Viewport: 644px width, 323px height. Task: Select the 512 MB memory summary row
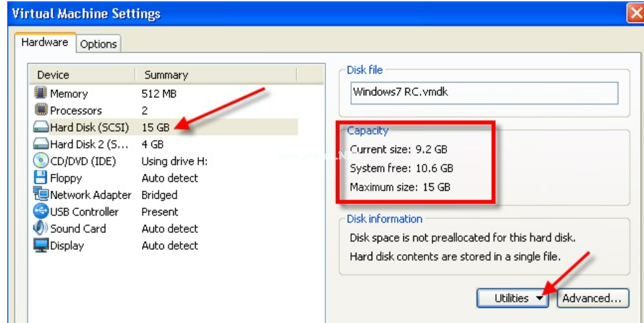159,93
